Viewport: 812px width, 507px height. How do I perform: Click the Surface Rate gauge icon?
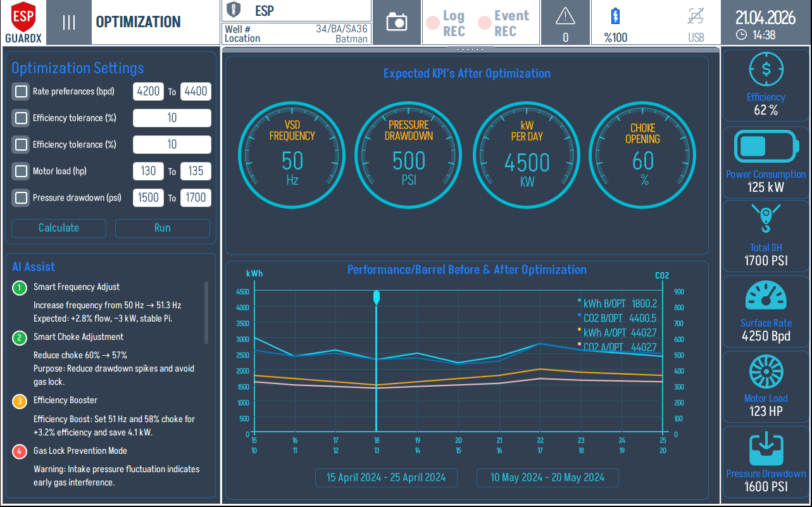765,296
